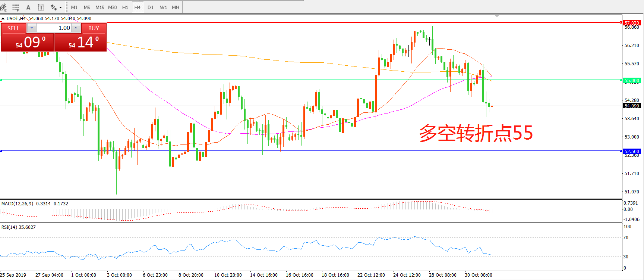Select the W1 weekly timeframe
The width and height of the screenshot is (644, 280).
click(x=163, y=7)
